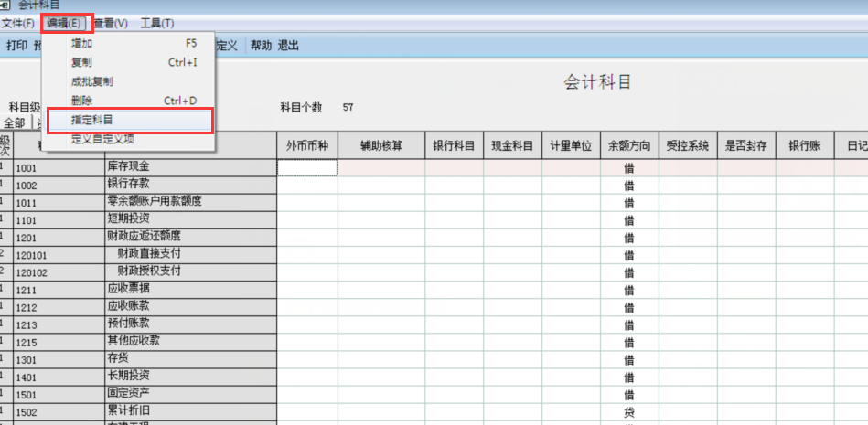
Task: Click 退出 in the toolbar
Action: click(288, 45)
